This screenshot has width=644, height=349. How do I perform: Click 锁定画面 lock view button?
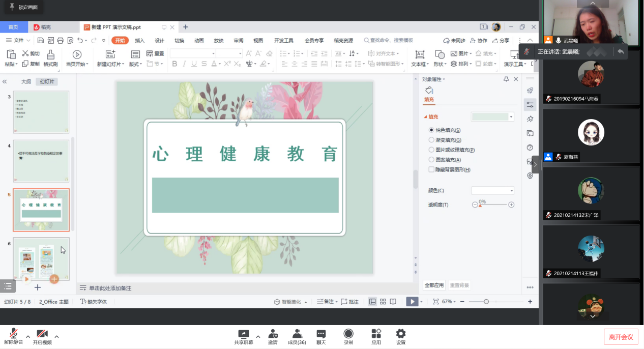coord(23,7)
